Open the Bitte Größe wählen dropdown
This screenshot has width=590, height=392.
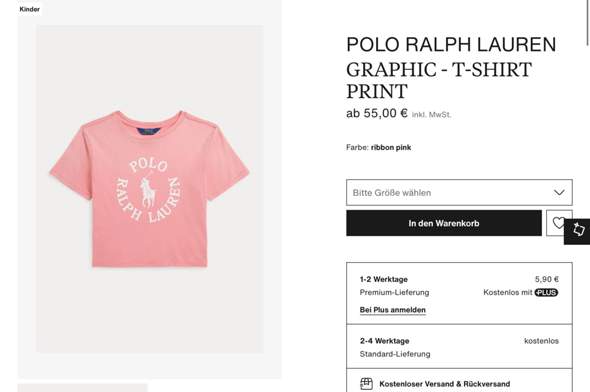tap(459, 193)
